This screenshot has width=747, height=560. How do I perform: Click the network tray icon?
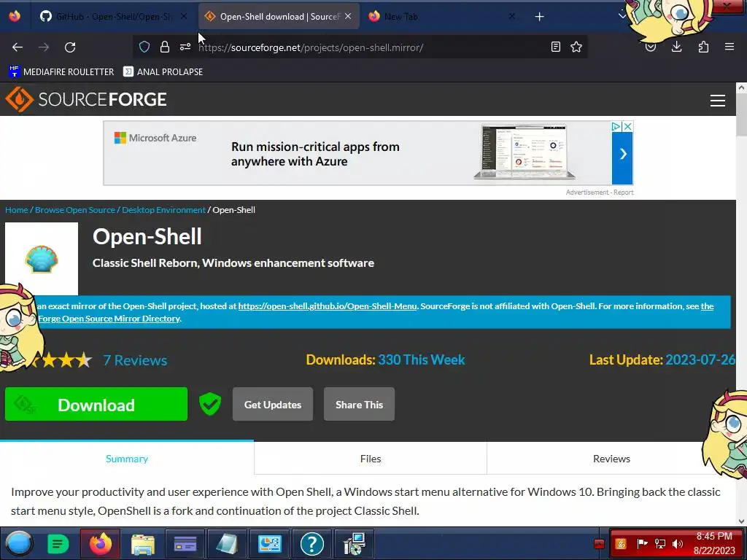[659, 544]
